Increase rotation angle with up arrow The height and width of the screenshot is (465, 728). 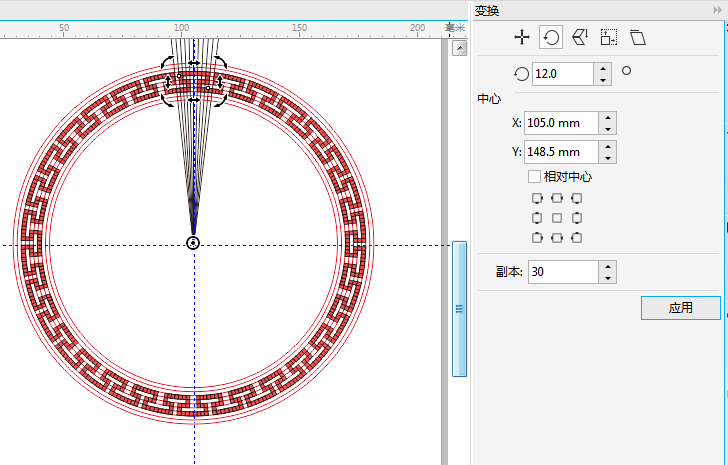[x=602, y=68]
